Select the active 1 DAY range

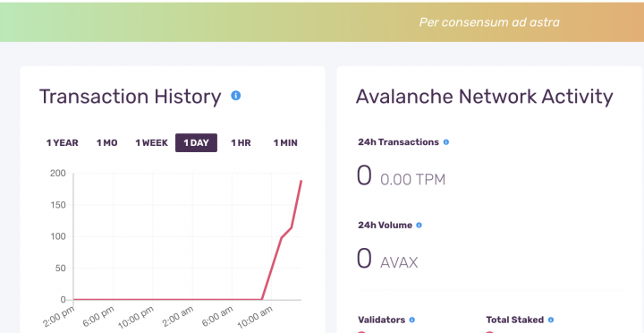(x=196, y=142)
